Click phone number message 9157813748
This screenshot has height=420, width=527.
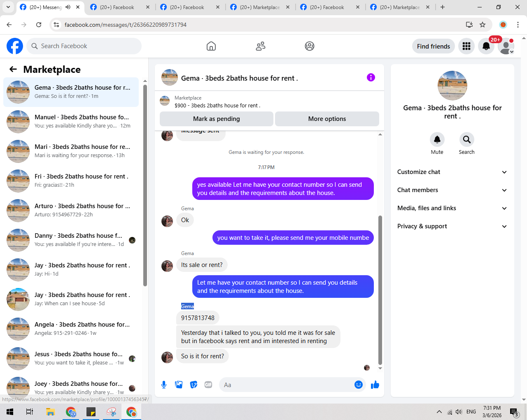tap(198, 318)
